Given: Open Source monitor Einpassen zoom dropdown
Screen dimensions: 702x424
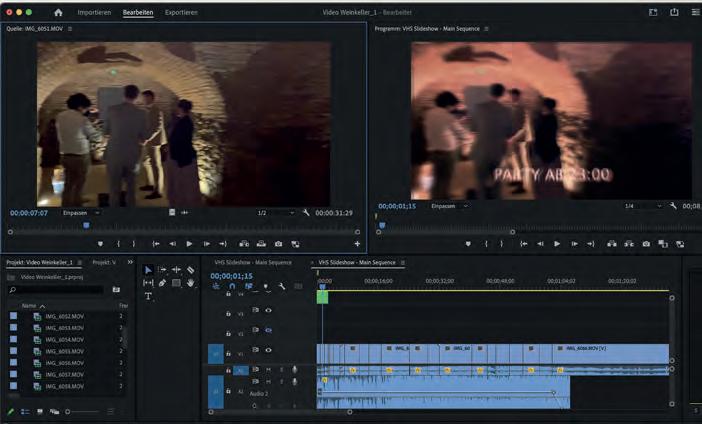Looking at the screenshot, I should (80, 213).
